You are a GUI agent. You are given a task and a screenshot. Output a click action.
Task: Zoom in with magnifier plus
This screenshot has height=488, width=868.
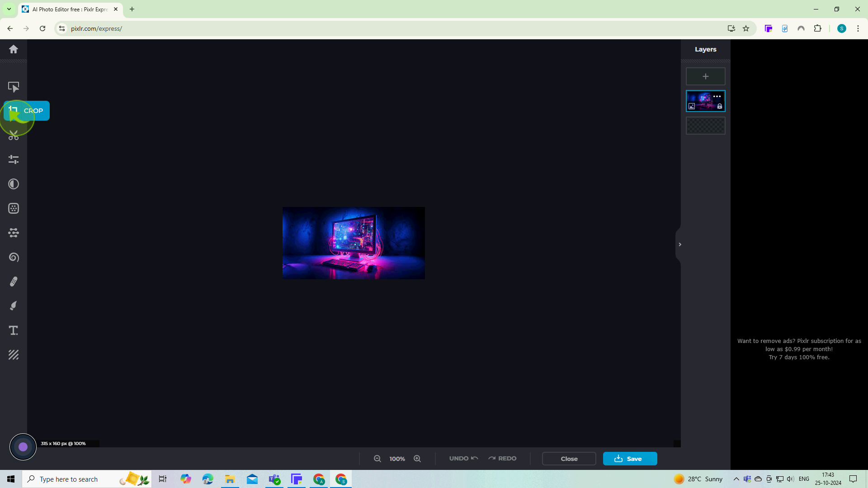pos(417,459)
